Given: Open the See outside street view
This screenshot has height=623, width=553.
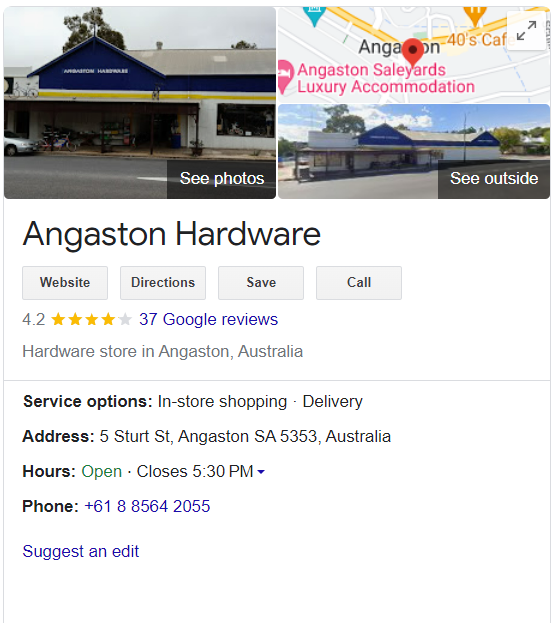Looking at the screenshot, I should point(414,151).
